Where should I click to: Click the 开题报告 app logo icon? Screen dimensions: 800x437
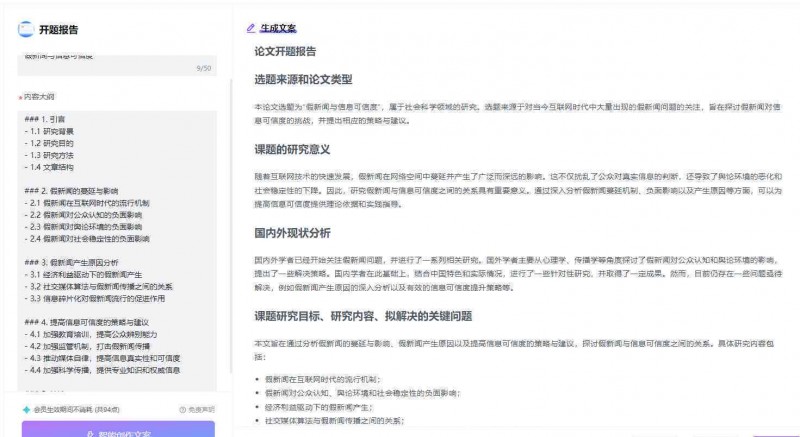(25, 28)
